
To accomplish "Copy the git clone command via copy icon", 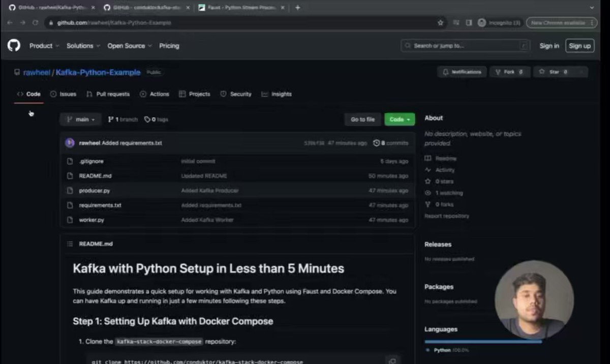I will 392,361.
